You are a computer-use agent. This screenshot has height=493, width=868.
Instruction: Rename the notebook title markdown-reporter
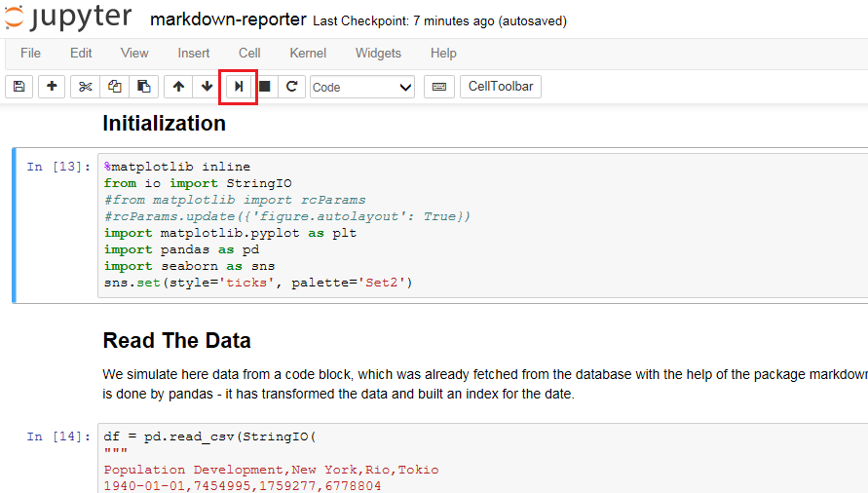pyautogui.click(x=228, y=19)
